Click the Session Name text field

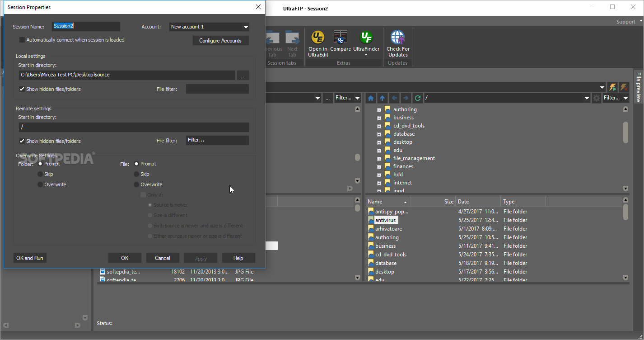click(x=86, y=26)
